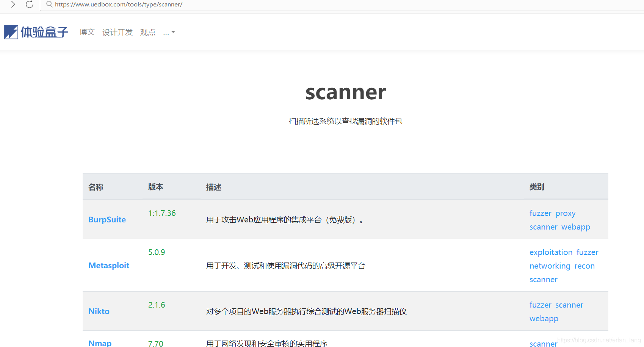Open the webapp tag in Nikto row
This screenshot has width=644, height=347.
tap(544, 319)
